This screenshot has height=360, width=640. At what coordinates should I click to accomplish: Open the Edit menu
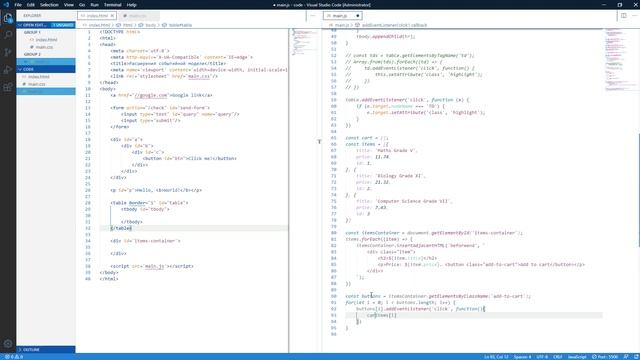pyautogui.click(x=31, y=5)
